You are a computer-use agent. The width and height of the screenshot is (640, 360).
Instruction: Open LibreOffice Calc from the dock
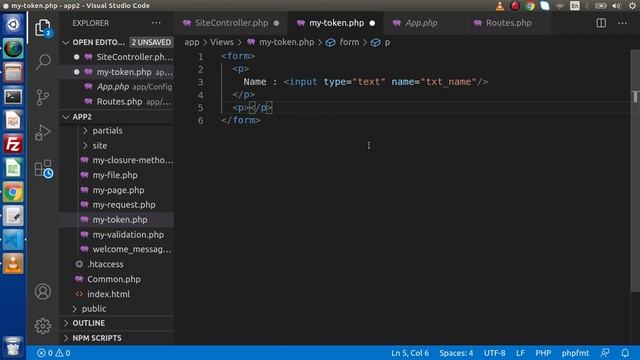click(x=13, y=168)
